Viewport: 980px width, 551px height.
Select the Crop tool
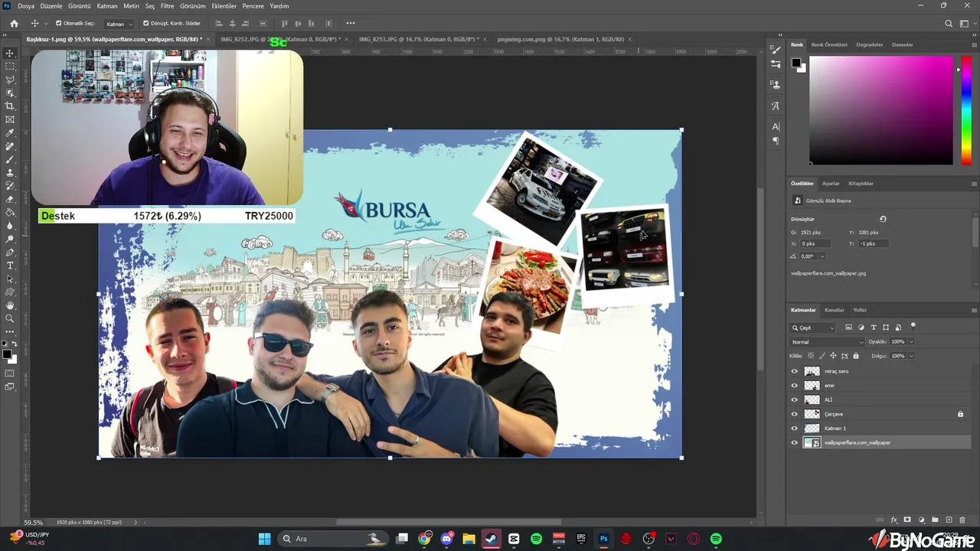[10, 106]
